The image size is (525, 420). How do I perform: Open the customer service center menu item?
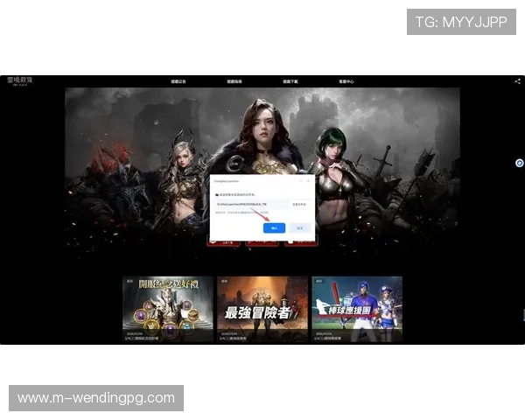click(x=346, y=81)
